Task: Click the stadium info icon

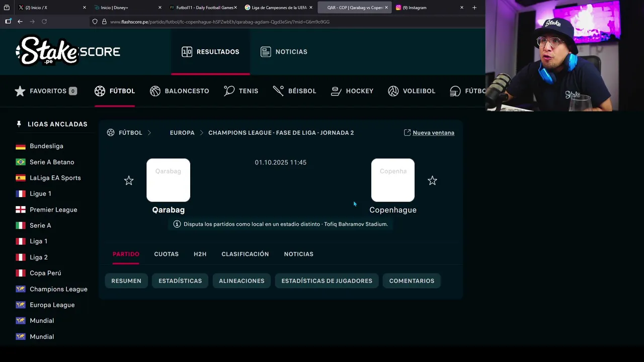Action: (x=177, y=224)
